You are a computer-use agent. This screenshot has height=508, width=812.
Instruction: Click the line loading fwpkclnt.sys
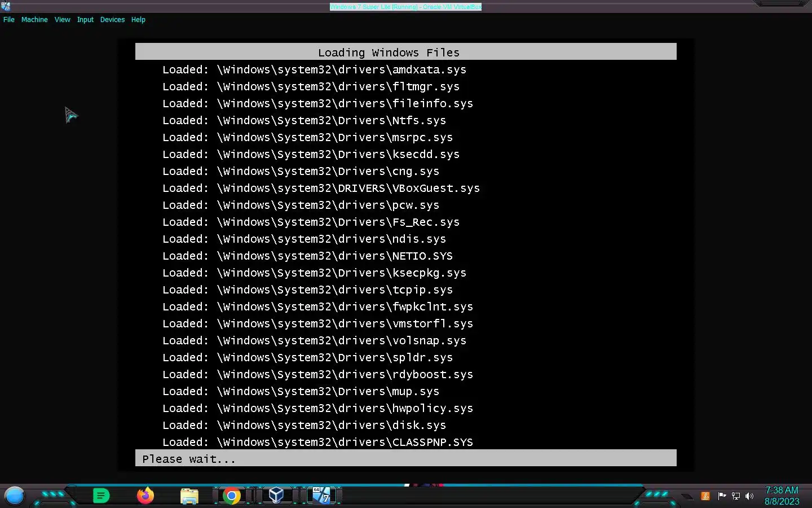click(x=317, y=306)
